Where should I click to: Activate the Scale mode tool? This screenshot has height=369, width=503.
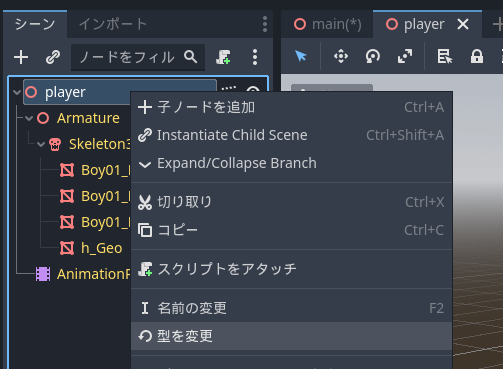pos(405,56)
